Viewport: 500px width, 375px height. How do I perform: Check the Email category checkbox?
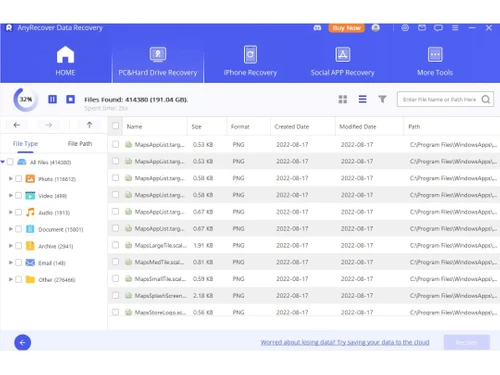pos(18,263)
